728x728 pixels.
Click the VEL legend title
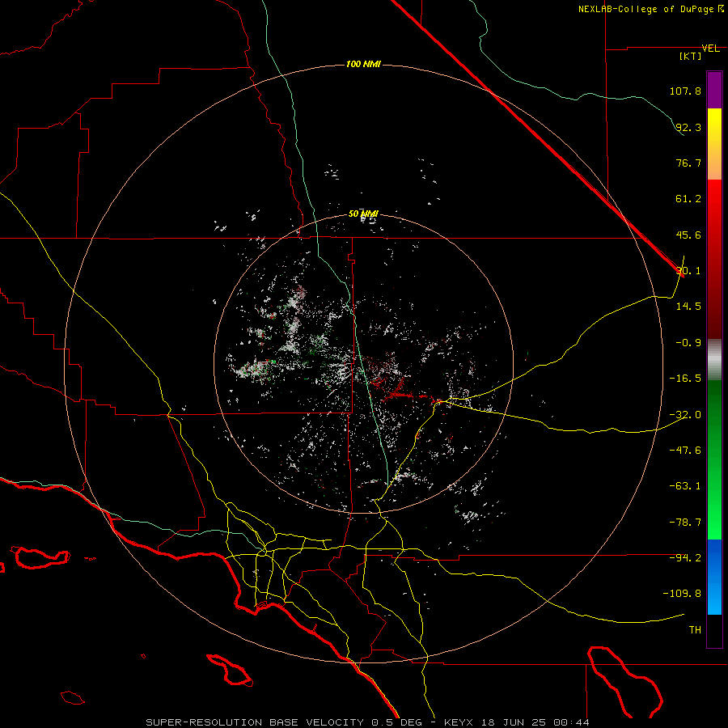click(710, 49)
